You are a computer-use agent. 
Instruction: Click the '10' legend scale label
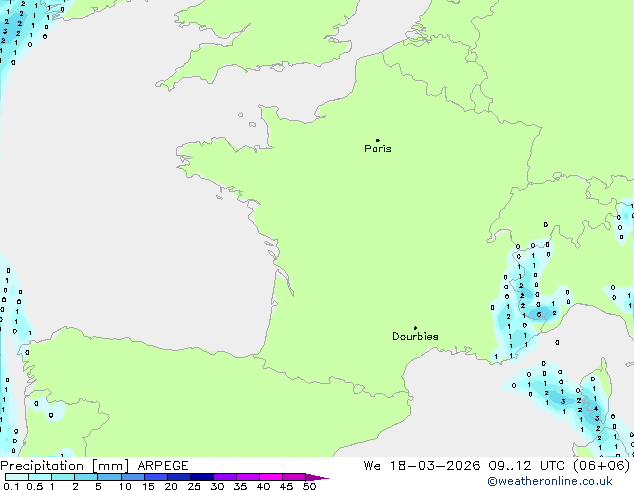pyautogui.click(x=125, y=486)
